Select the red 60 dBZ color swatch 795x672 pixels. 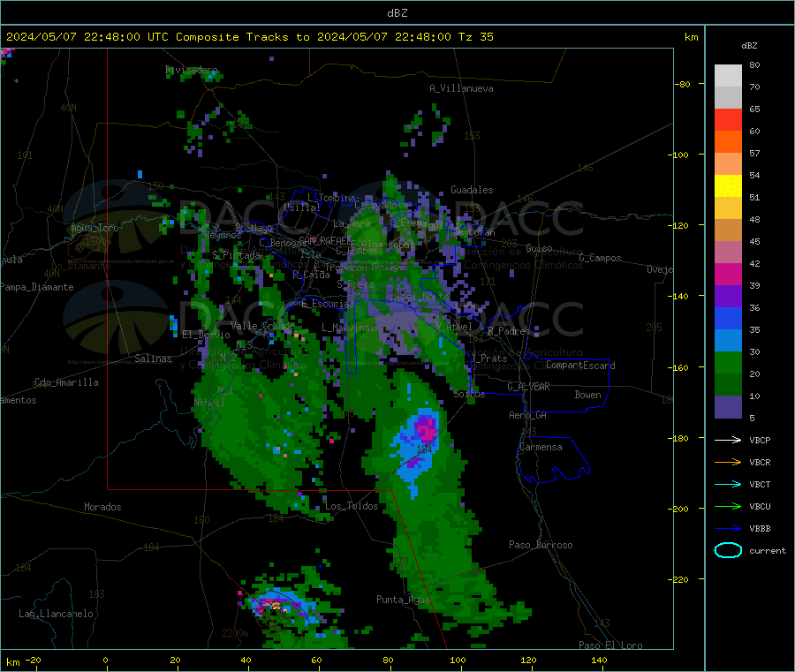[728, 119]
